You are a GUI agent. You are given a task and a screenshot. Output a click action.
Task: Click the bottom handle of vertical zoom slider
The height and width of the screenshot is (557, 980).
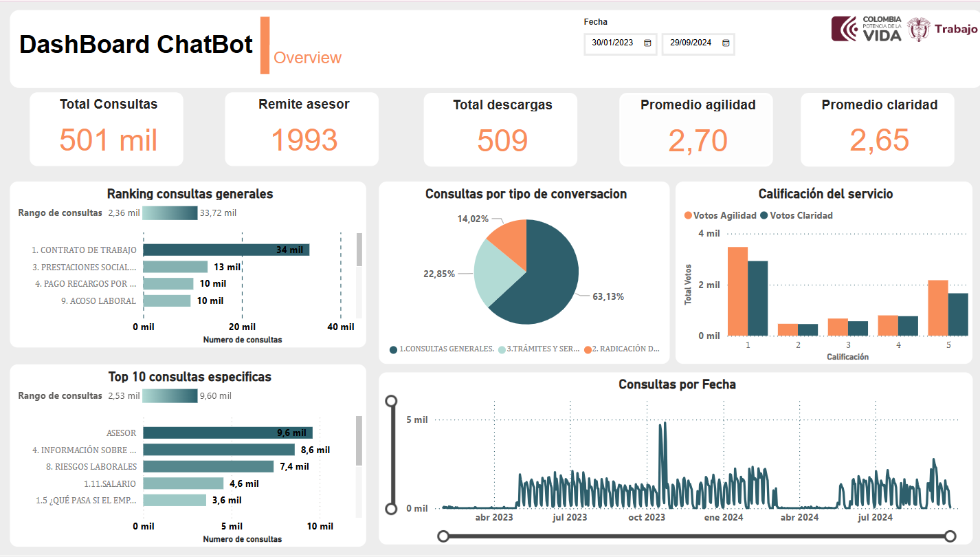pos(392,509)
